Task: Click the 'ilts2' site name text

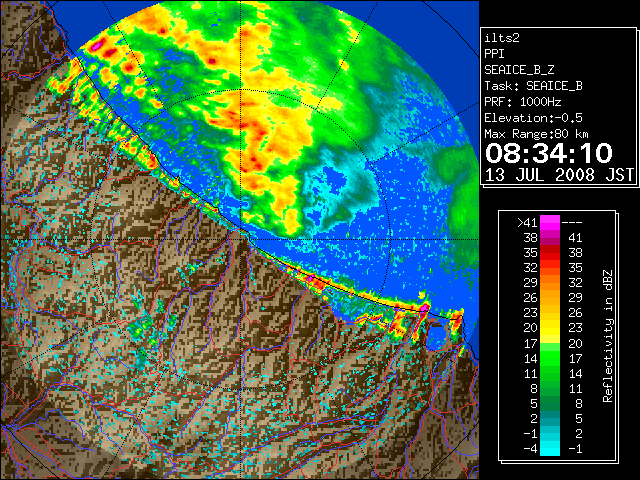Action: pos(502,38)
